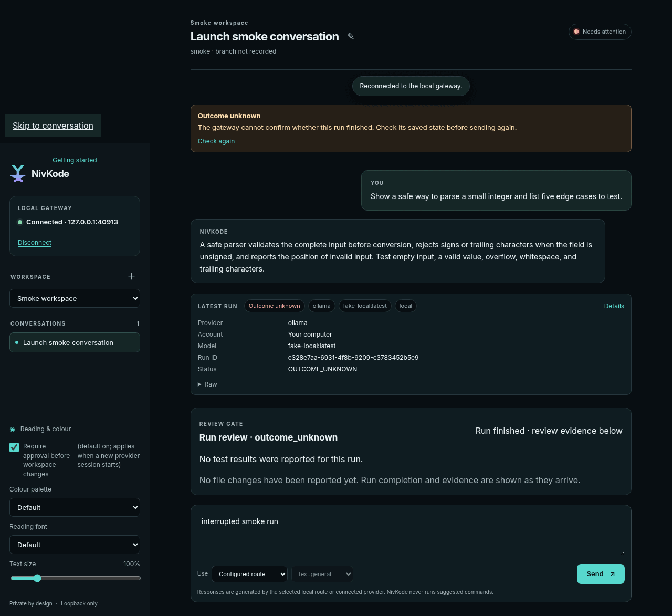Screen dimensions: 672x616
Task: Click the local pill tag
Action: point(406,306)
